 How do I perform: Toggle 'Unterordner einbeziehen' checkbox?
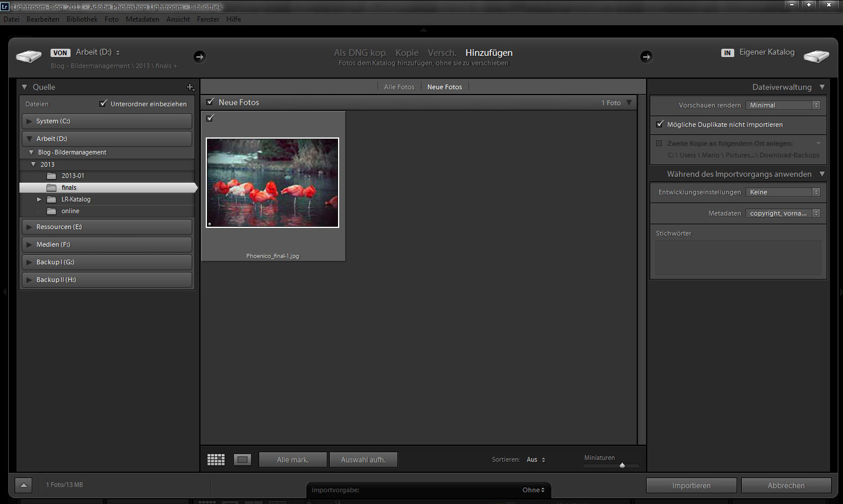(x=103, y=103)
